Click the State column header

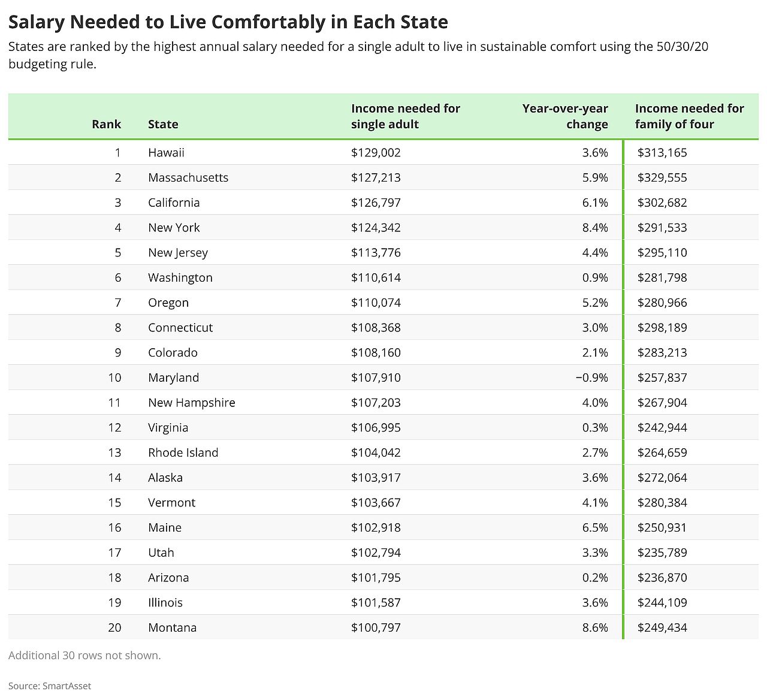click(x=163, y=124)
